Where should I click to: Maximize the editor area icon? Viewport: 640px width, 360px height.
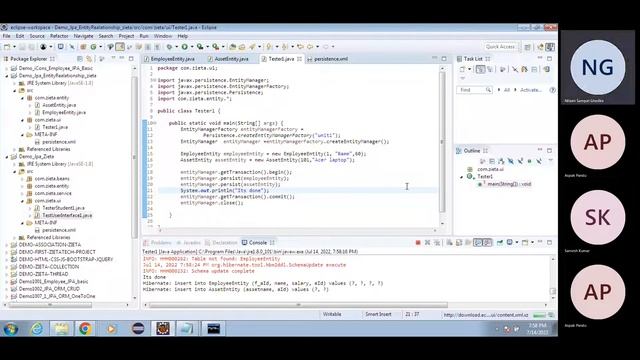(x=444, y=59)
